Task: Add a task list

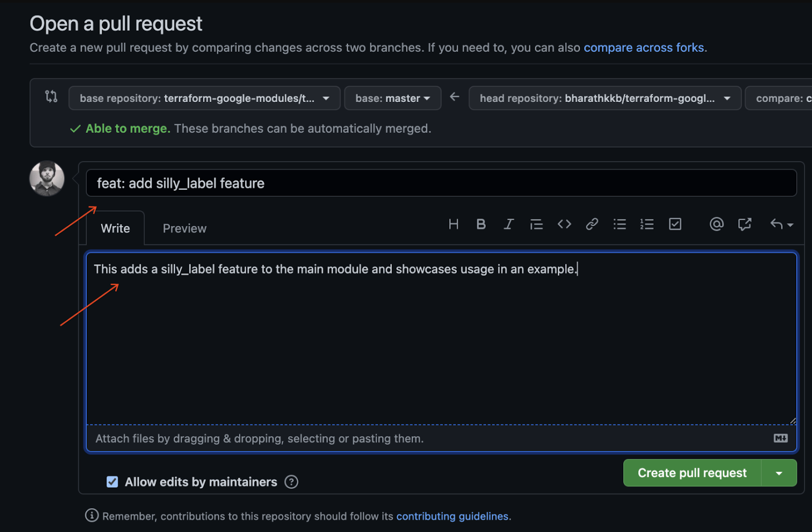Action: [674, 224]
